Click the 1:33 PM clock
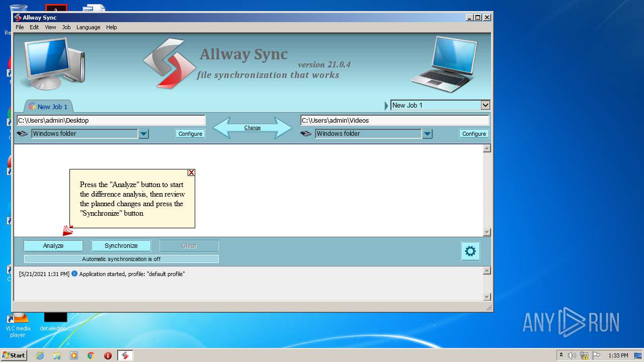 pyautogui.click(x=618, y=355)
